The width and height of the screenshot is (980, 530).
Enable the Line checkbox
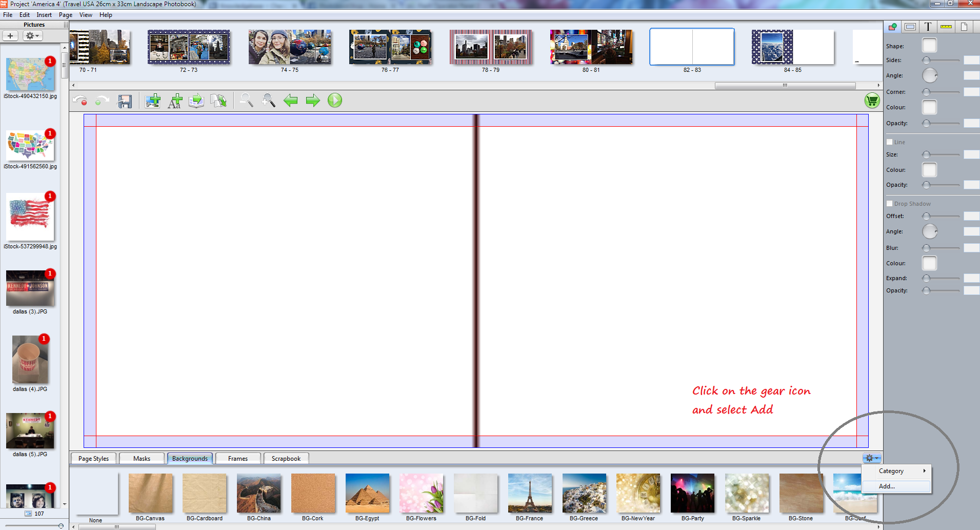890,142
